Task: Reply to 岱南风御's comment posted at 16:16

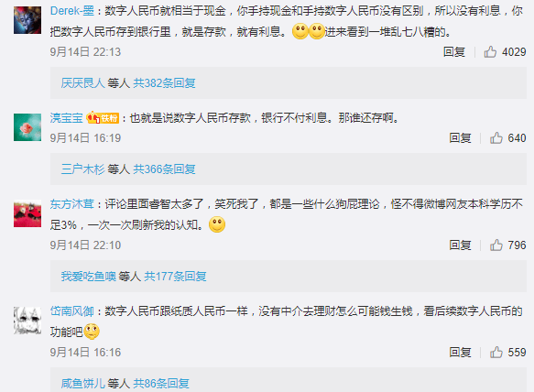Action: (x=460, y=352)
